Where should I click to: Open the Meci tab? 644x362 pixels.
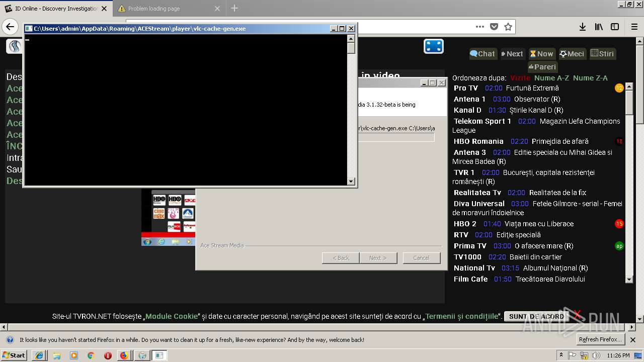[572, 54]
